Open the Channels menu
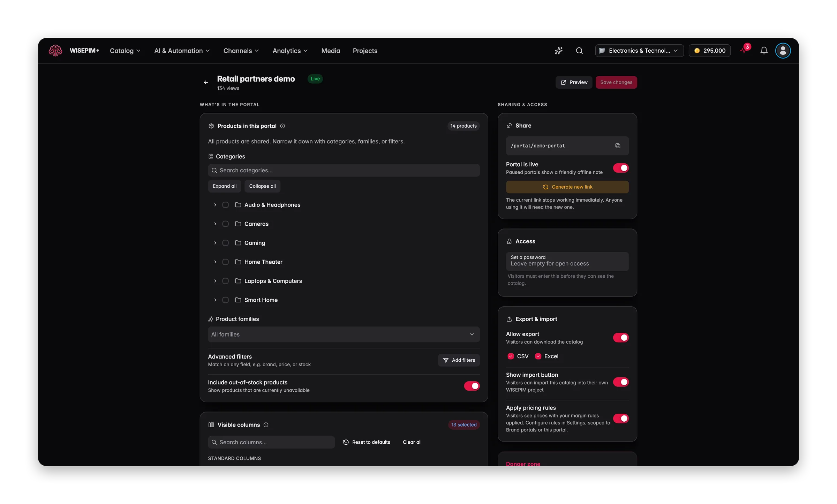Image resolution: width=837 pixels, height=504 pixels. point(241,51)
